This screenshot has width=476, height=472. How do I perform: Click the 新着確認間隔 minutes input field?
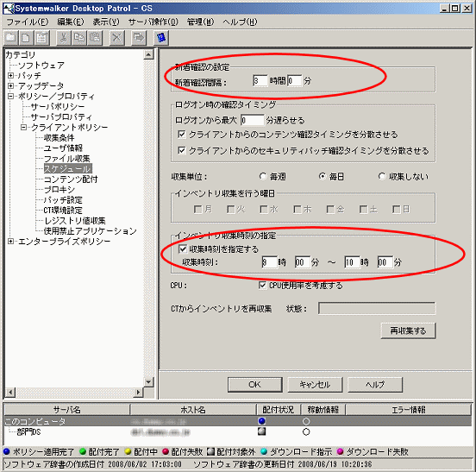294,81
